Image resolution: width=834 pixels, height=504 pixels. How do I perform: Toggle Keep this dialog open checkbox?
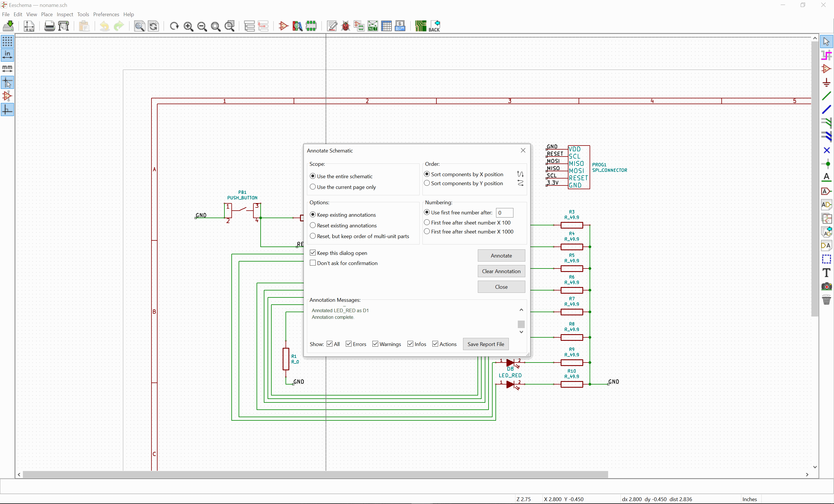pyautogui.click(x=313, y=252)
